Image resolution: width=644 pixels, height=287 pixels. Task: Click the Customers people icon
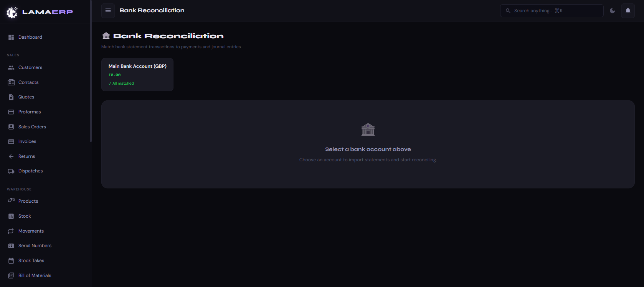11,67
